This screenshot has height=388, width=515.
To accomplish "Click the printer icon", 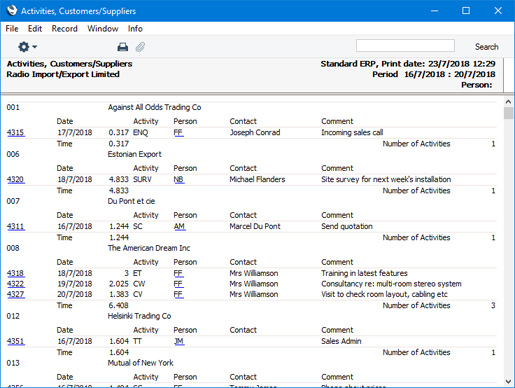I will click(x=123, y=47).
